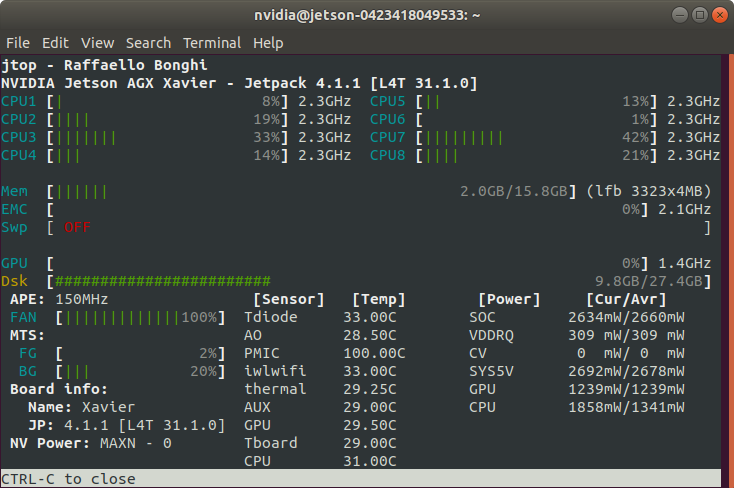Click the CPU5 label

pyautogui.click(x=388, y=101)
